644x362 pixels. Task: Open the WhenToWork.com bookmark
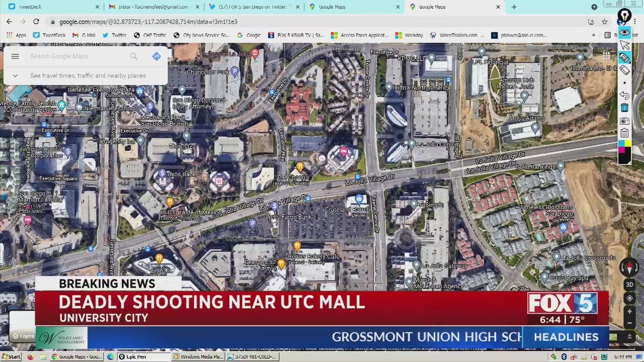[x=457, y=35]
